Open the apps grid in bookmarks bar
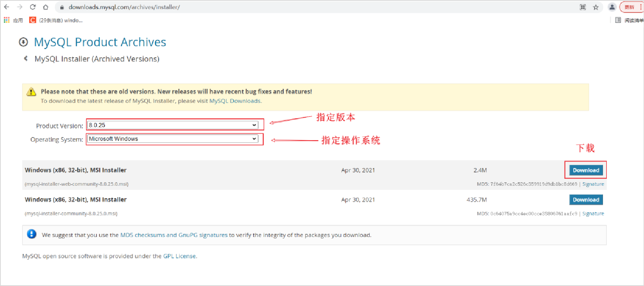This screenshot has width=644, height=286. [x=6, y=20]
